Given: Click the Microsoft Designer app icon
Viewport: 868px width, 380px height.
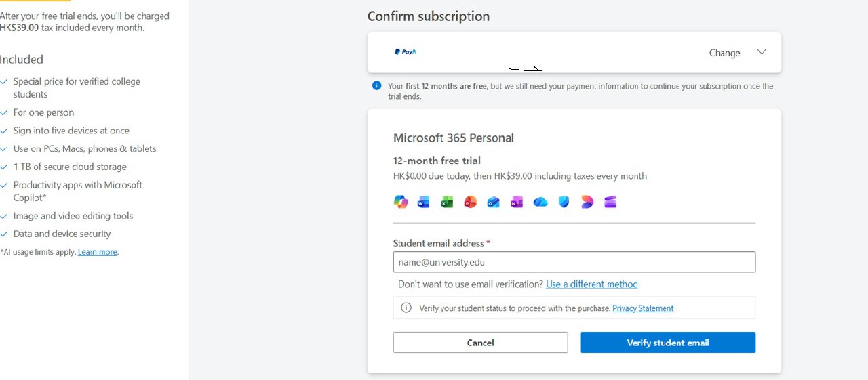Looking at the screenshot, I should 587,202.
